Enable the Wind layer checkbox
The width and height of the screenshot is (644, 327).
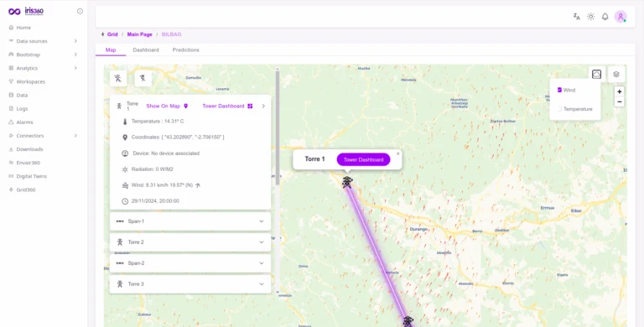[x=559, y=90]
